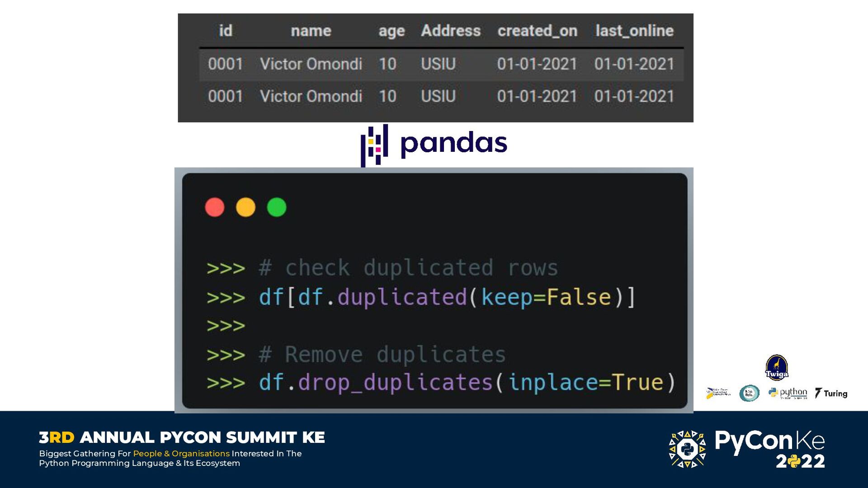Click the Twiga giraffe sponsor logo

click(x=776, y=367)
